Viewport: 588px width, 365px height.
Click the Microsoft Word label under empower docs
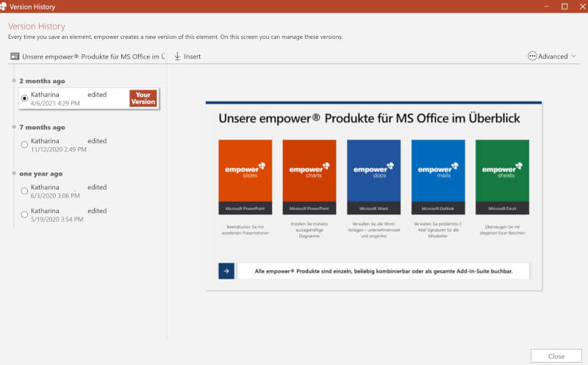(374, 209)
